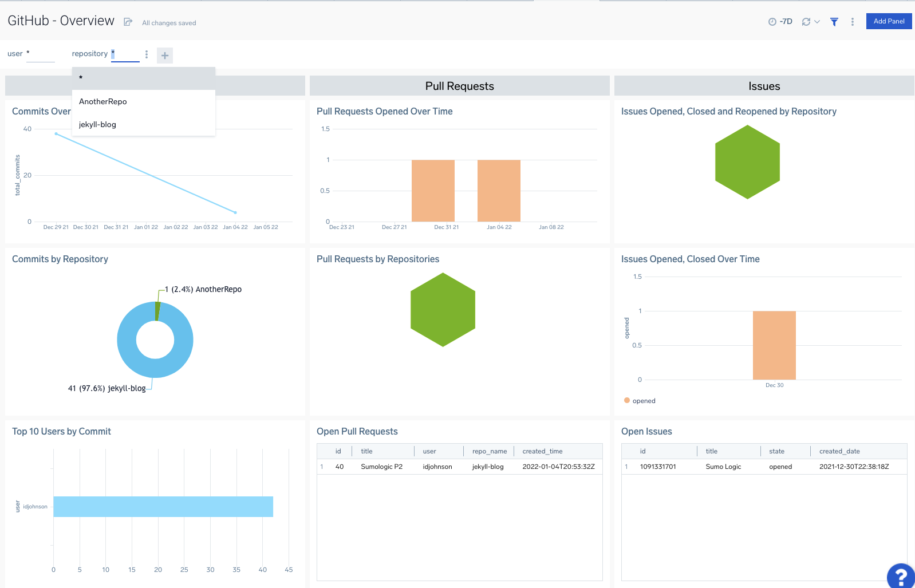Image resolution: width=915 pixels, height=588 pixels.
Task: Sort Open Issues by state column
Action: click(776, 451)
